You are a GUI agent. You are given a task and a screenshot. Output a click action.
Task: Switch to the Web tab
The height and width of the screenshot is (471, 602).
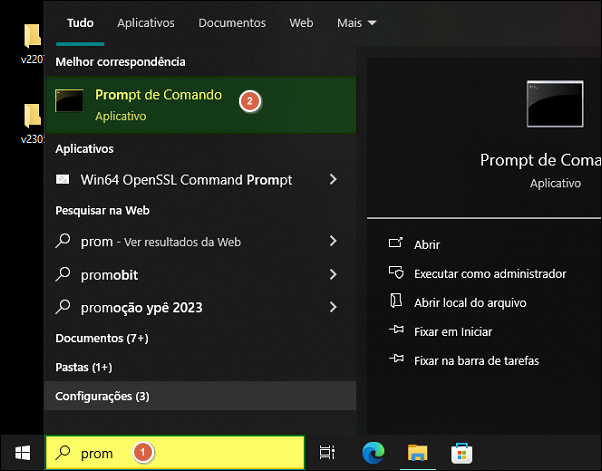pos(301,23)
